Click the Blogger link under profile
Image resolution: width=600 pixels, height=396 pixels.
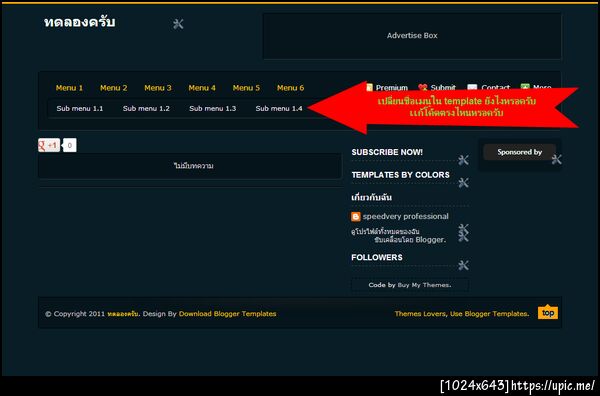click(430, 240)
